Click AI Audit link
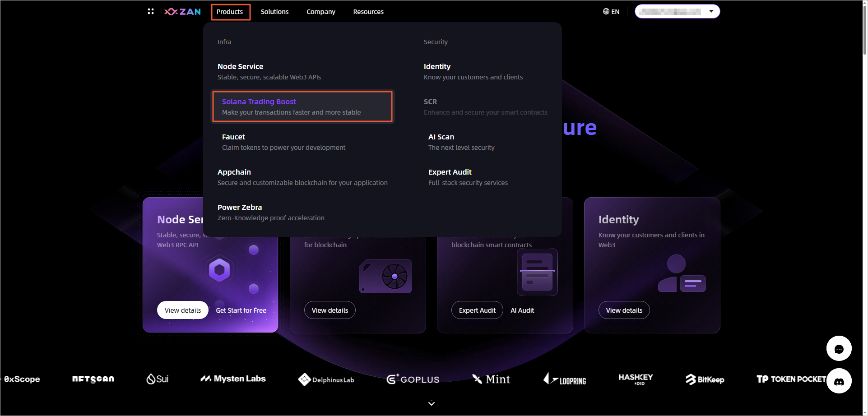 click(522, 310)
